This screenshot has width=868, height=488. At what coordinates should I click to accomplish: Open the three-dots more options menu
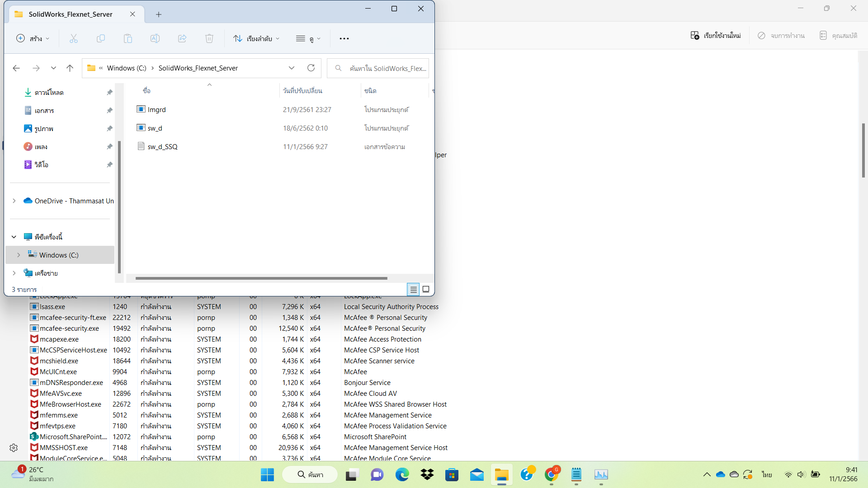[x=344, y=39]
